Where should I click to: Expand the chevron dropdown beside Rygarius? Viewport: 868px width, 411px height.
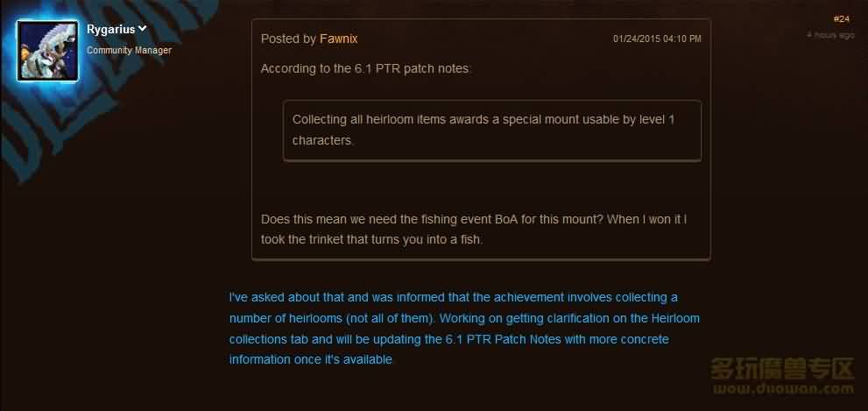(142, 29)
